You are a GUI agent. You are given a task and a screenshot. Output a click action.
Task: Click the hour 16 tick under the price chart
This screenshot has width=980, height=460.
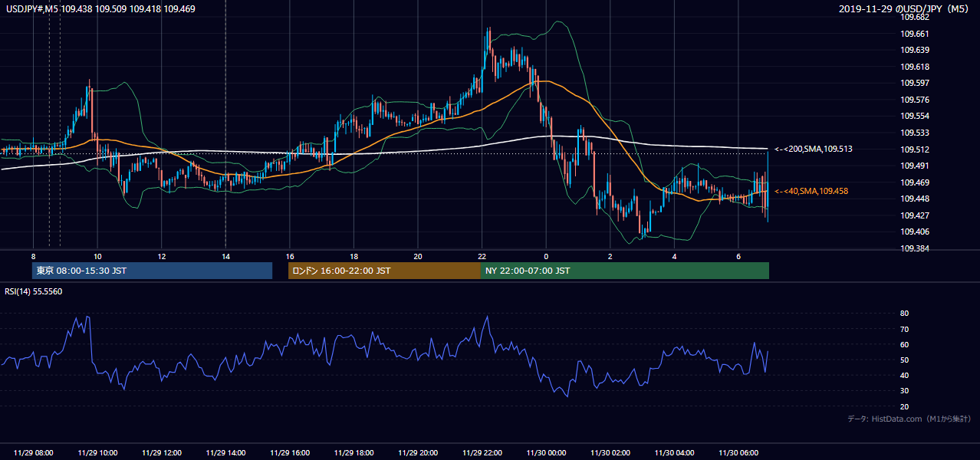coord(289,256)
